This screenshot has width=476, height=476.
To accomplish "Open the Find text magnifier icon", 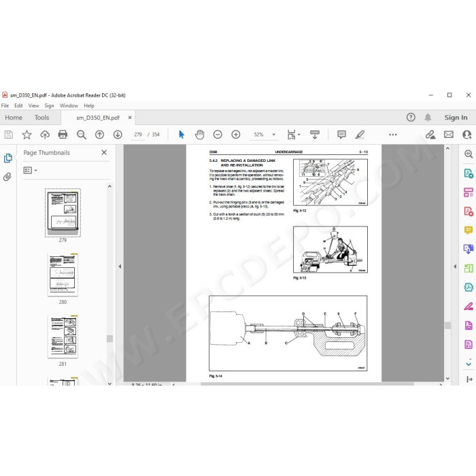I will tap(81, 135).
